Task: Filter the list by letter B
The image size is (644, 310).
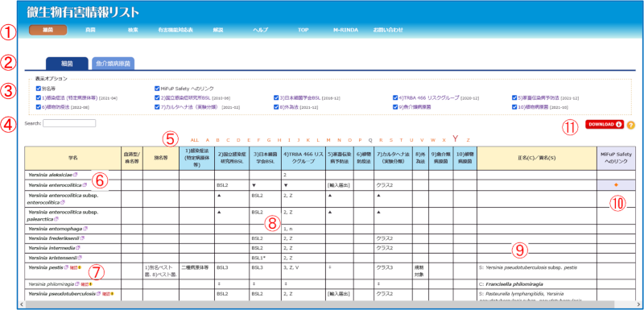Action: point(217,140)
